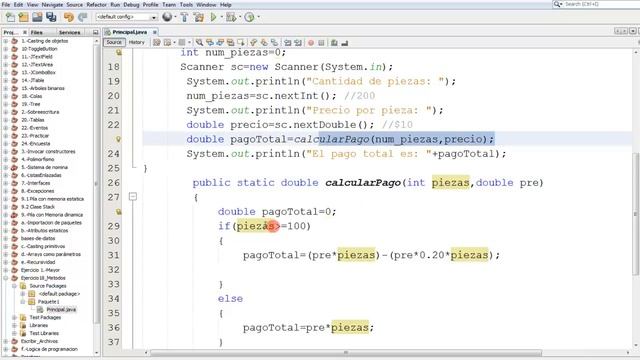
Task: Click the Last Edit icon in editor toolbar
Action: coord(157,42)
